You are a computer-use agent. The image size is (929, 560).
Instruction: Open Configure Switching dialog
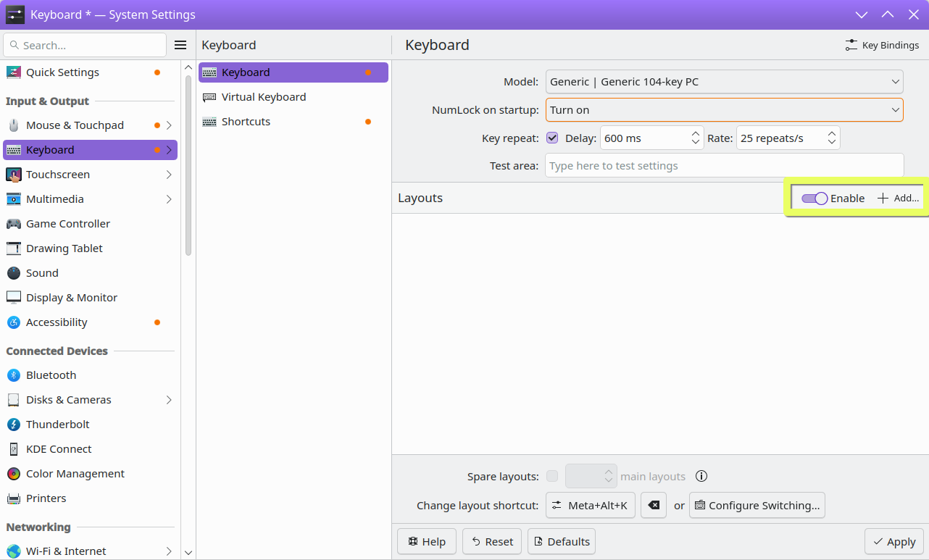(x=757, y=505)
